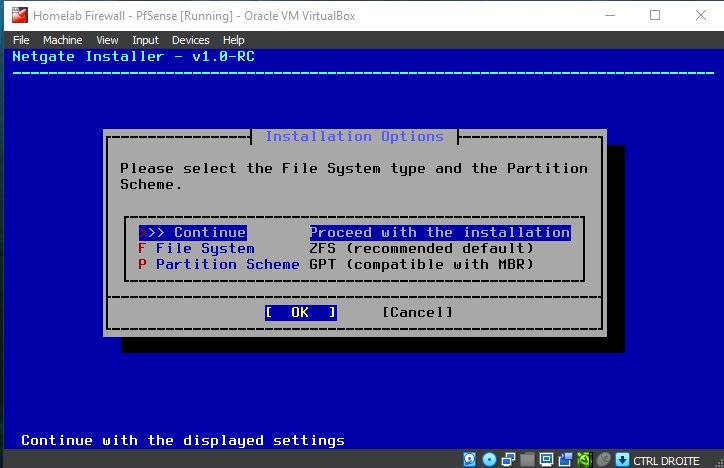Click the green CPU execution engine icon
Image resolution: width=724 pixels, height=468 pixels.
[x=585, y=460]
